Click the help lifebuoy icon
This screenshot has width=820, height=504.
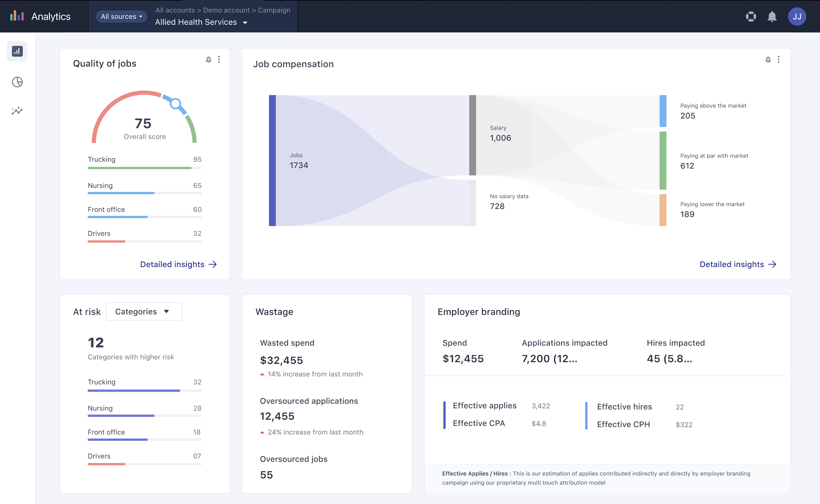751,16
